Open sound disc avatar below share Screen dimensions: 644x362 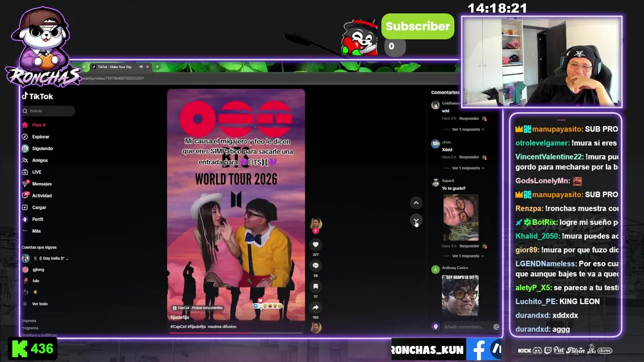click(315, 327)
